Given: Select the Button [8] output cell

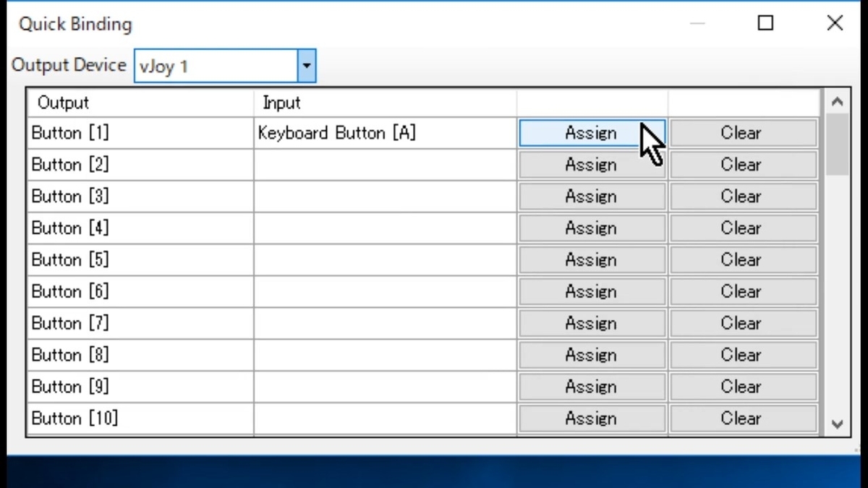Looking at the screenshot, I should [140, 356].
